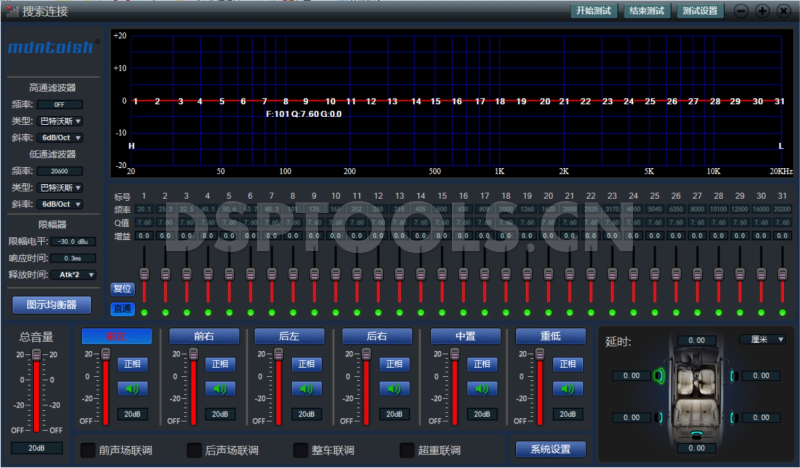Select the 中置 channel tab
Screen dimensions: 800x468
point(465,336)
